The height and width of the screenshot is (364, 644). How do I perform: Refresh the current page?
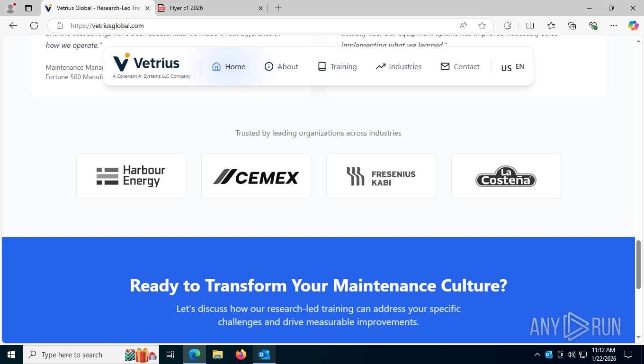[34, 26]
